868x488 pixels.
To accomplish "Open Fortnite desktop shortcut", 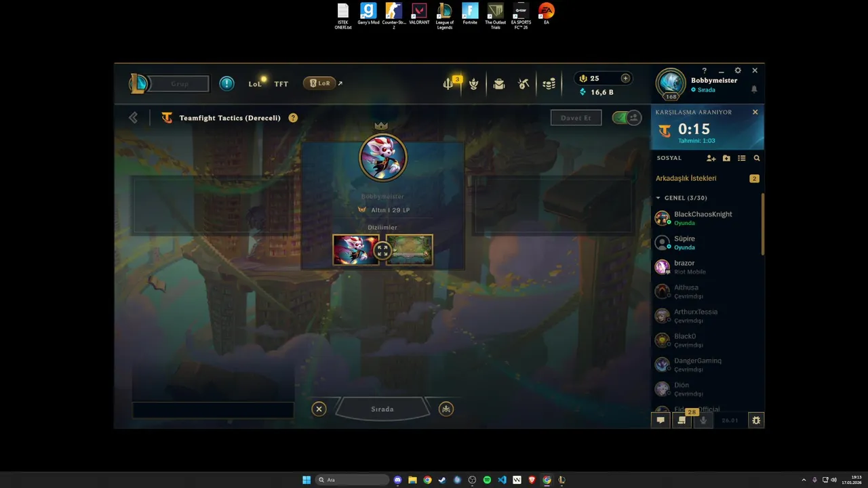I will (x=470, y=14).
